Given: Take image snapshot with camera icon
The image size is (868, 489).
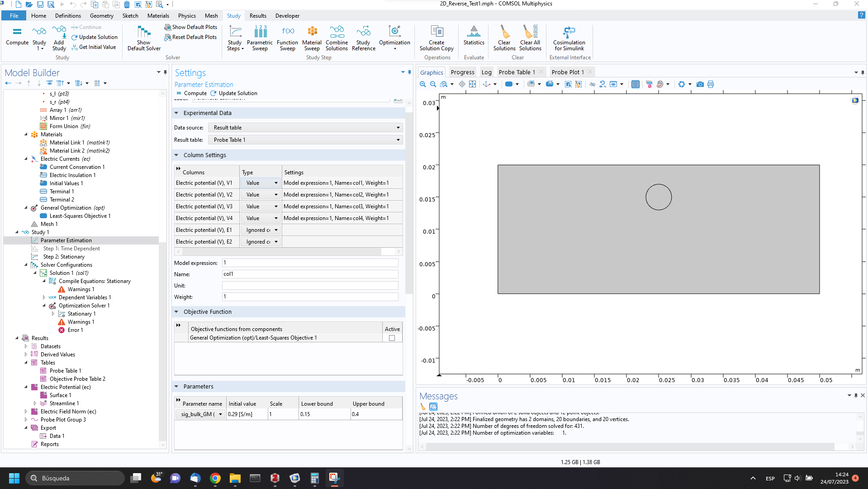Looking at the screenshot, I should [700, 84].
